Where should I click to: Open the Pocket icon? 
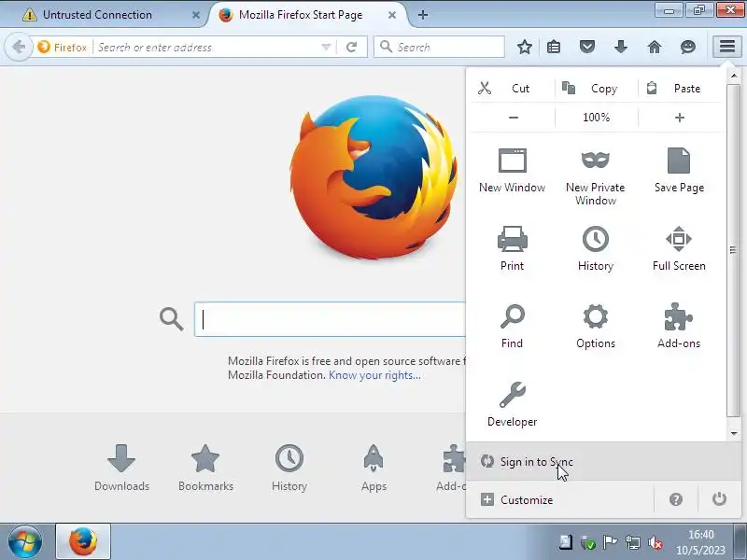pyautogui.click(x=587, y=47)
